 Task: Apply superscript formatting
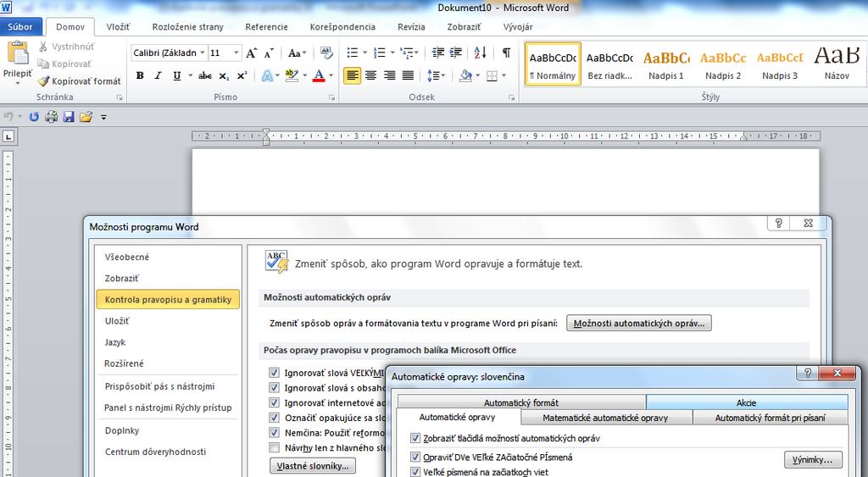(x=242, y=75)
